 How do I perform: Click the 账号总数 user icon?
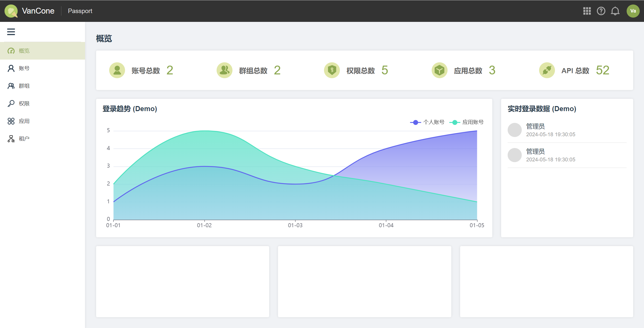[x=117, y=70]
